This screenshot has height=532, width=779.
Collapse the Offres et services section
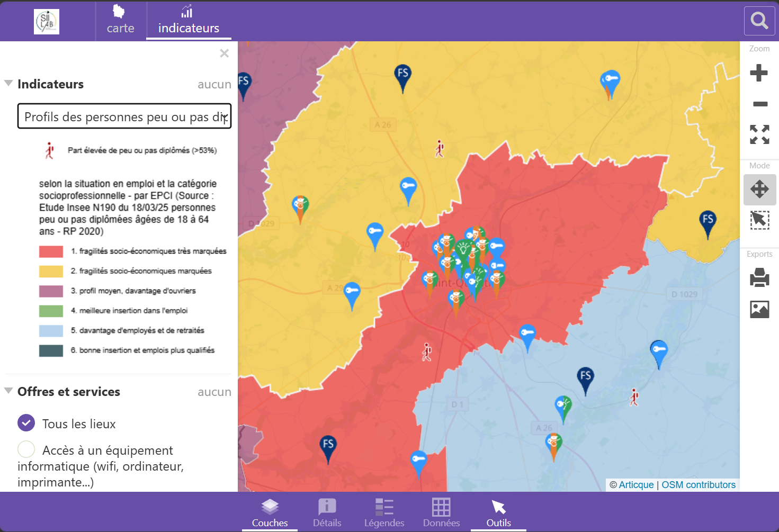pyautogui.click(x=8, y=391)
